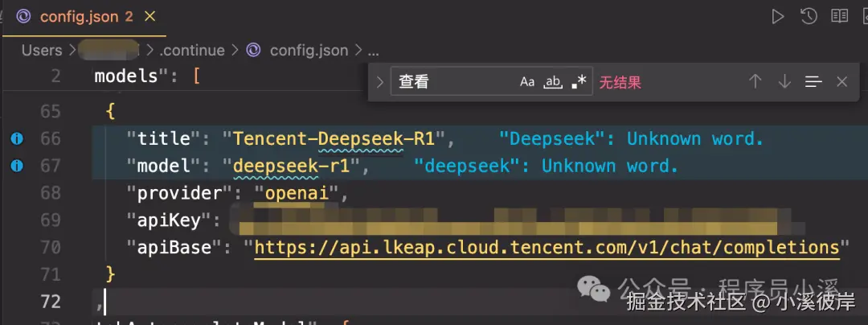This screenshot has height=325, width=868.
Task: Toggle Match Case in find widget
Action: pyautogui.click(x=527, y=82)
